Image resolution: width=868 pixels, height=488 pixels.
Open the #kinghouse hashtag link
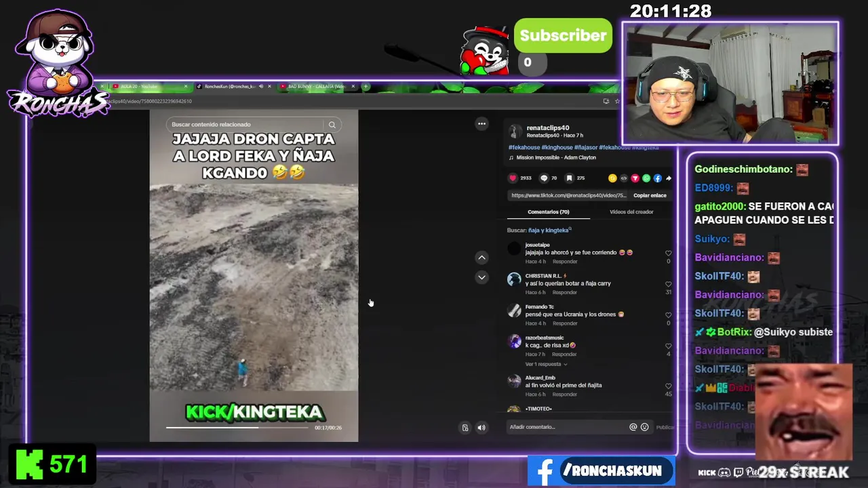(556, 147)
